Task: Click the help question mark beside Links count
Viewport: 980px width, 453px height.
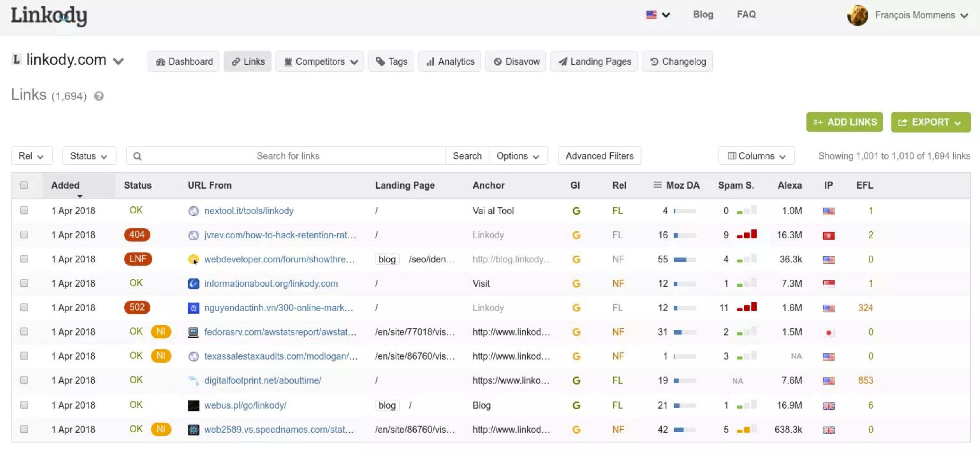Action: tap(99, 96)
